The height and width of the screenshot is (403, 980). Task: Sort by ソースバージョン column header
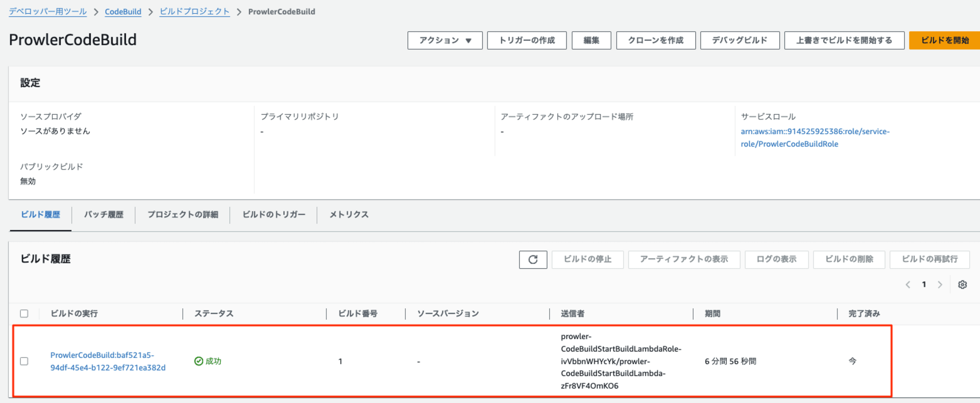[x=448, y=313]
